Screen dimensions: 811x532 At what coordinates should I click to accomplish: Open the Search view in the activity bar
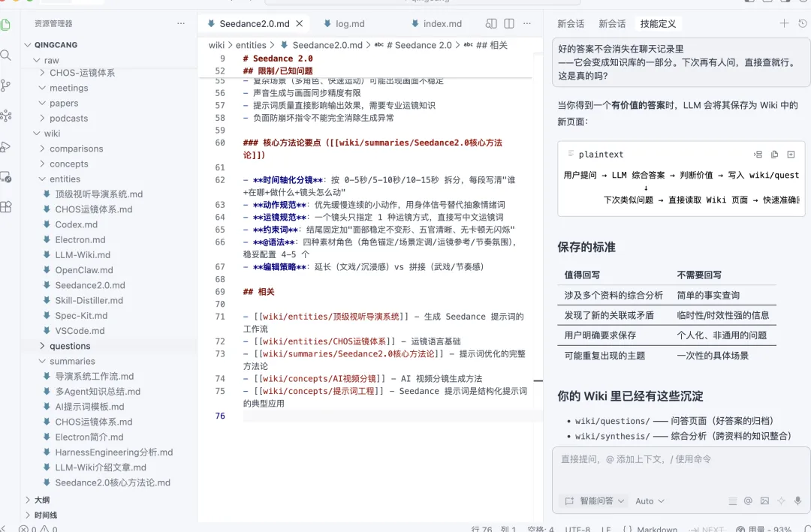tap(6, 55)
